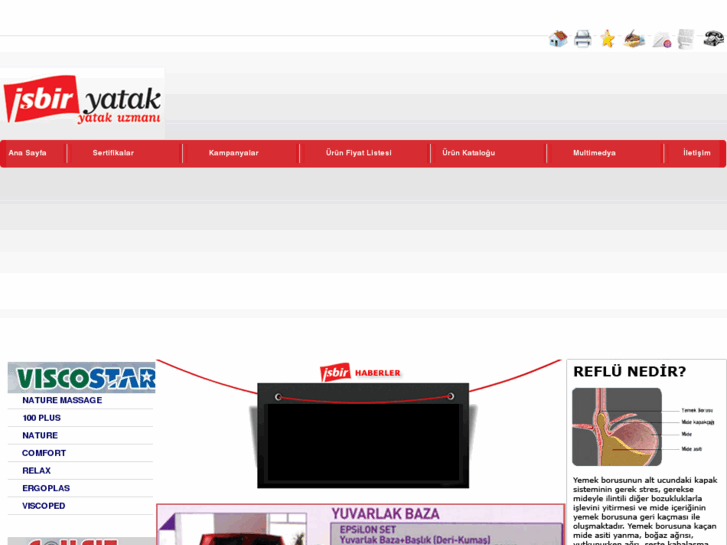Open the Ürün Fiyat Listesi menu
This screenshot has height=545, width=727.
[358, 153]
